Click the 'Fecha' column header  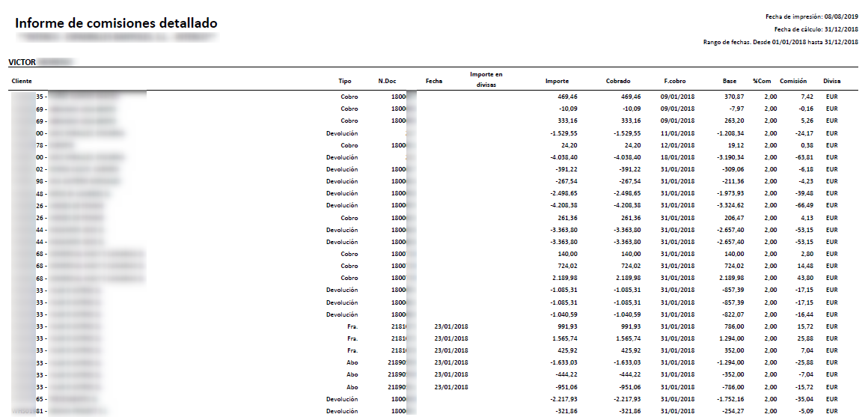[434, 81]
